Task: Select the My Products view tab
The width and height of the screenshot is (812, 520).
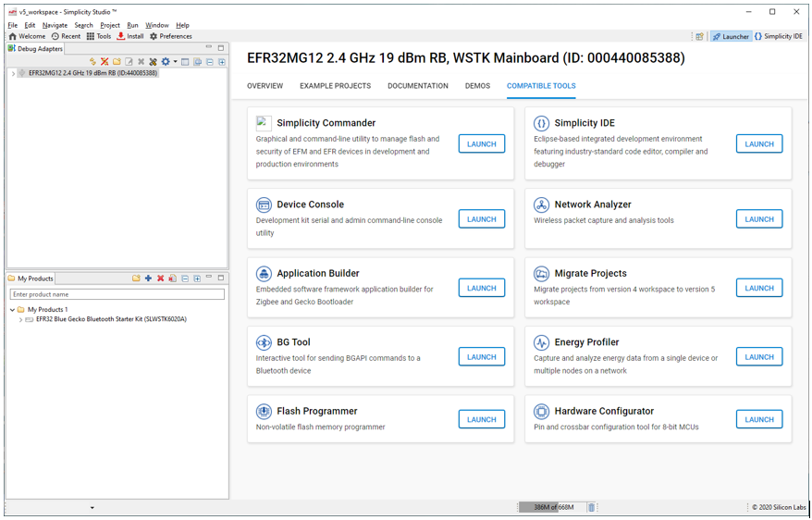Action: [31, 279]
